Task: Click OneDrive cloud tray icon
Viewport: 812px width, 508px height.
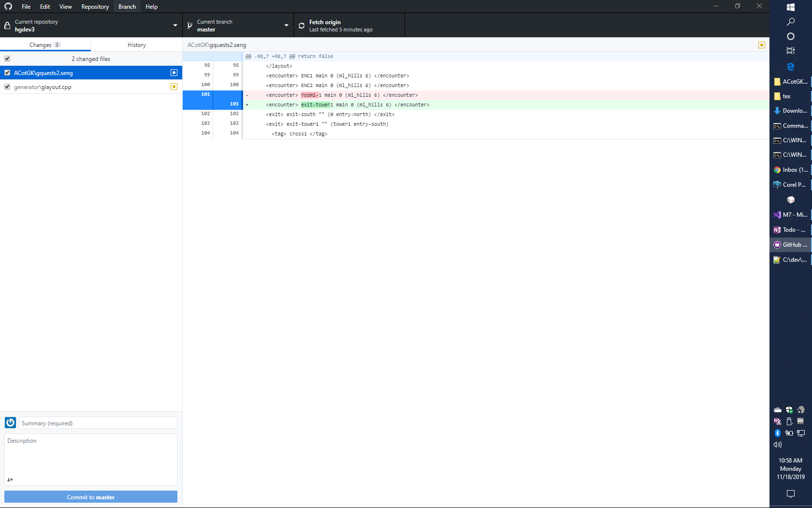Action: (x=778, y=410)
